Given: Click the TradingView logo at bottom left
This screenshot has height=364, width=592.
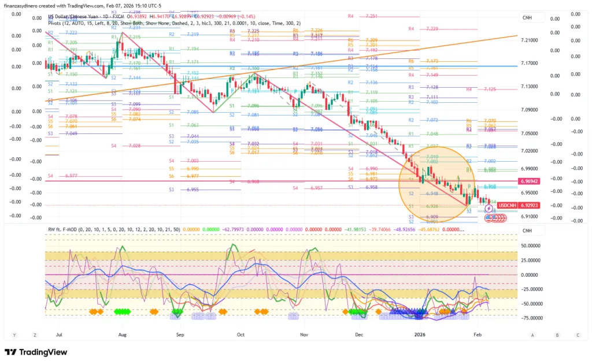Looking at the screenshot, I should (x=36, y=352).
